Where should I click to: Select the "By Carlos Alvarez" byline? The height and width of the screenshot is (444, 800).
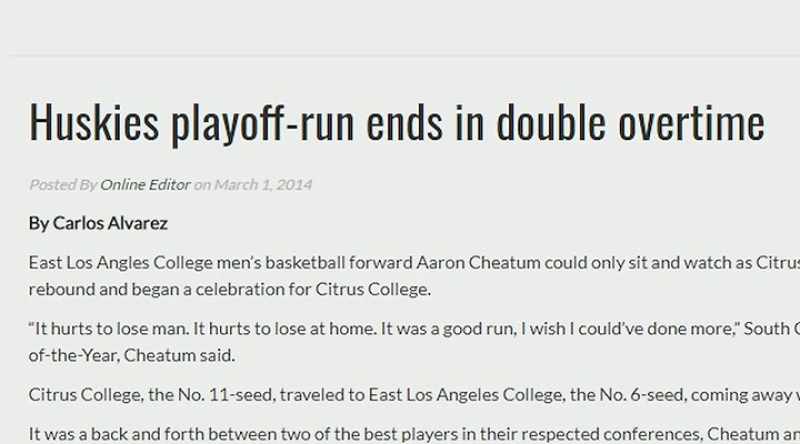coord(98,224)
